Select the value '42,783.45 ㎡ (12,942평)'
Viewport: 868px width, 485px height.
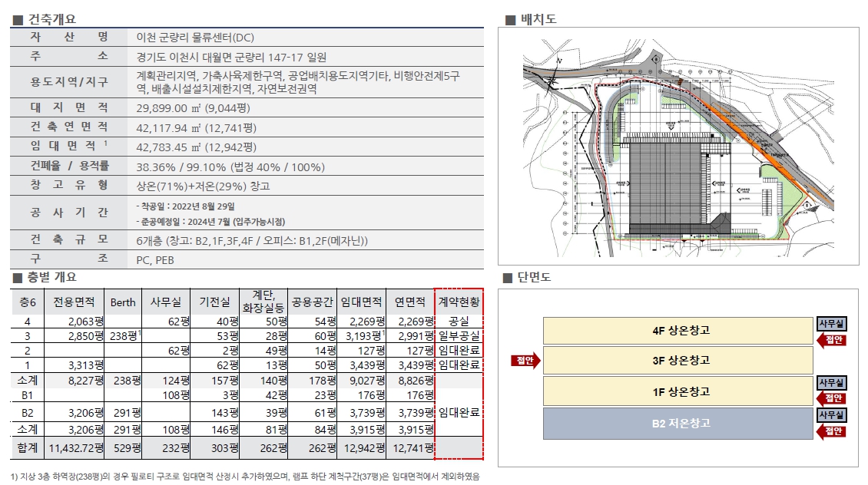pyautogui.click(x=197, y=147)
